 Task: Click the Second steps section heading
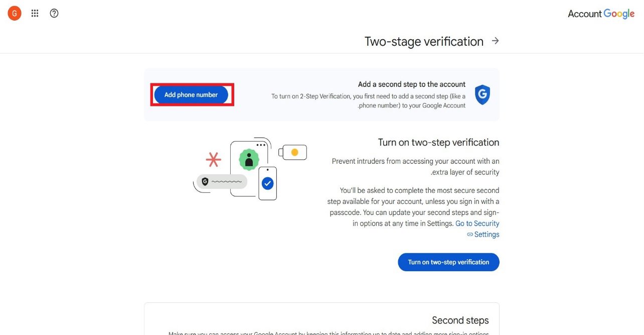(460, 320)
